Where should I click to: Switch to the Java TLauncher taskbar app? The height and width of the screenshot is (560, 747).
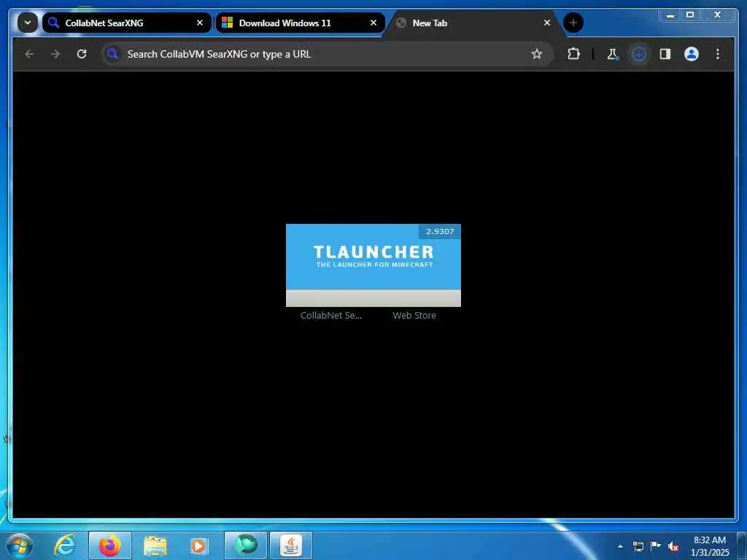[x=291, y=545]
